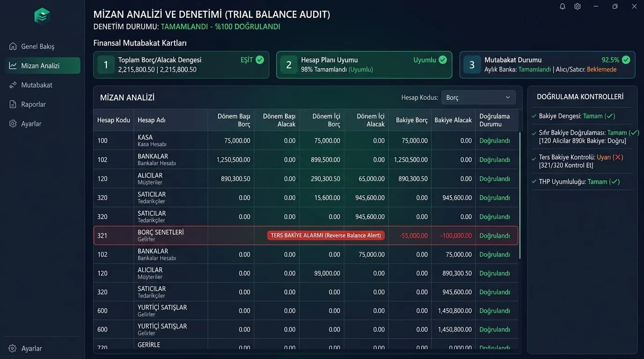Click the account code 100 cell
The width and height of the screenshot is (644, 359).
click(102, 141)
